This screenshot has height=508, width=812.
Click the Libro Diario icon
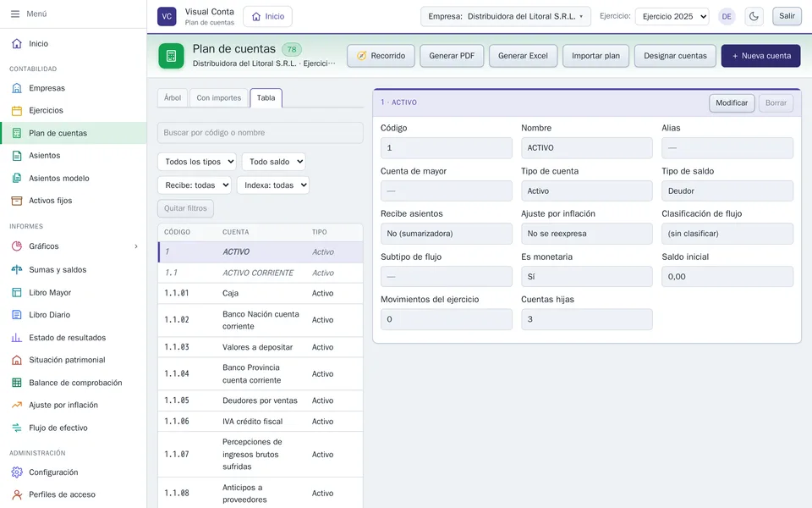(17, 315)
